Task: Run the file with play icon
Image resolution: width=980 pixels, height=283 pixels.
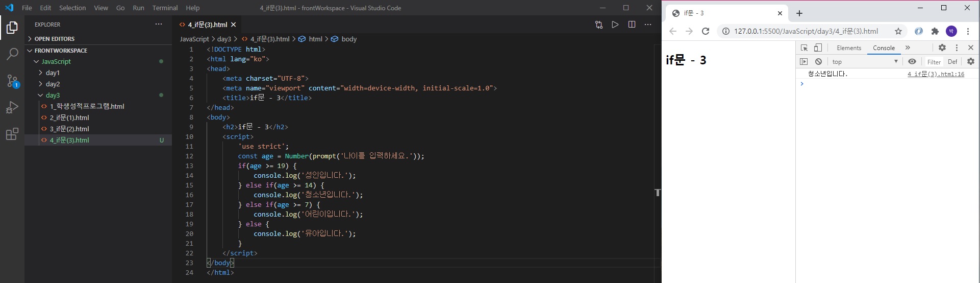Action: click(615, 25)
